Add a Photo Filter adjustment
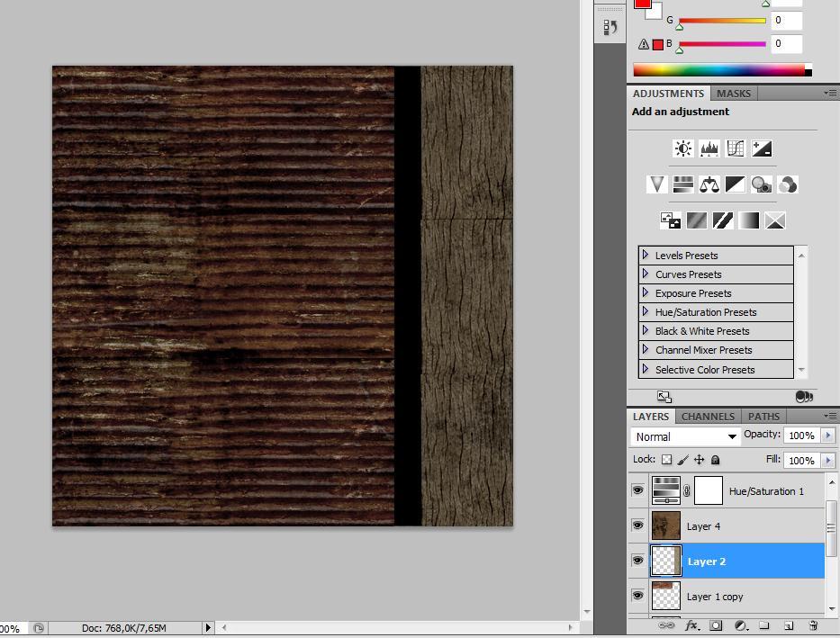This screenshot has height=638, width=840. pyautogui.click(x=762, y=184)
